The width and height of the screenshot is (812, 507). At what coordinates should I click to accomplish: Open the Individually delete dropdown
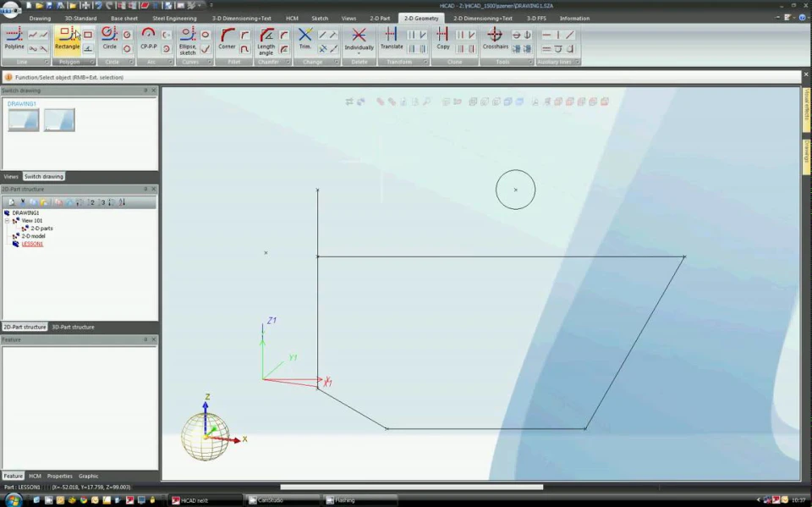(359, 51)
